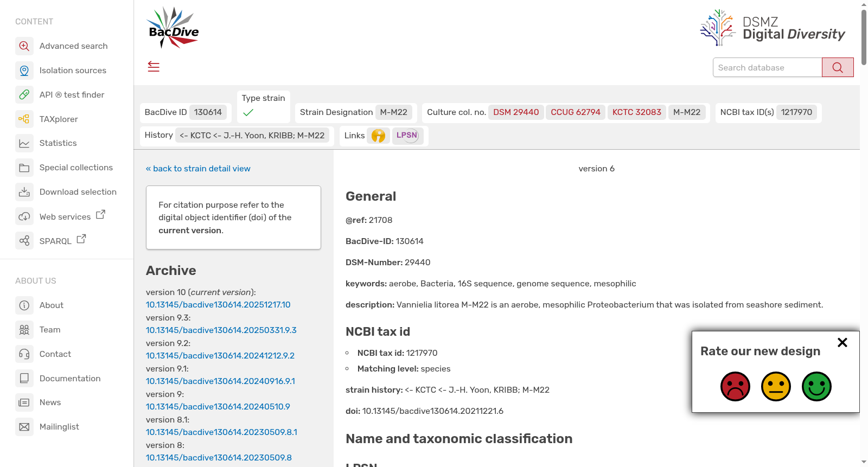Open TAXplorer menu item
The width and height of the screenshot is (868, 467).
(x=59, y=119)
